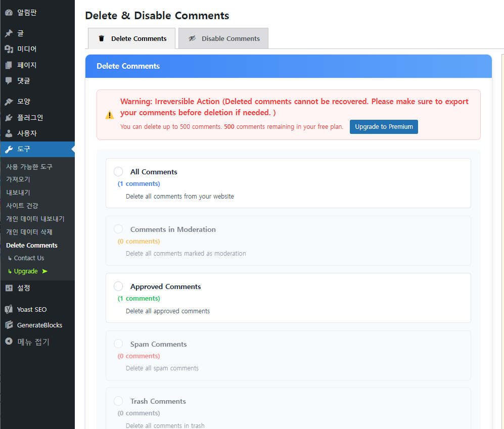
Task: Click the Trash Comments label
Action: [158, 401]
